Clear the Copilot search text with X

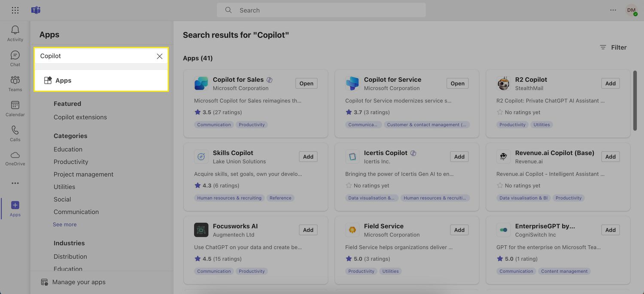(159, 56)
